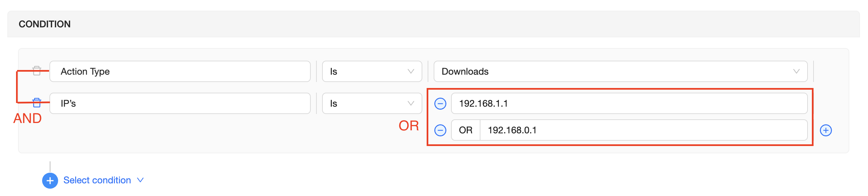This screenshot has width=868, height=196.
Task: Remove the 192.168.0.1 IP entry
Action: point(440,130)
